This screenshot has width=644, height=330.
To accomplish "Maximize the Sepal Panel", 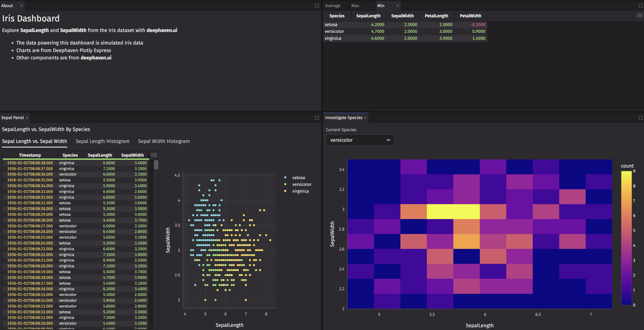I will [x=317, y=118].
